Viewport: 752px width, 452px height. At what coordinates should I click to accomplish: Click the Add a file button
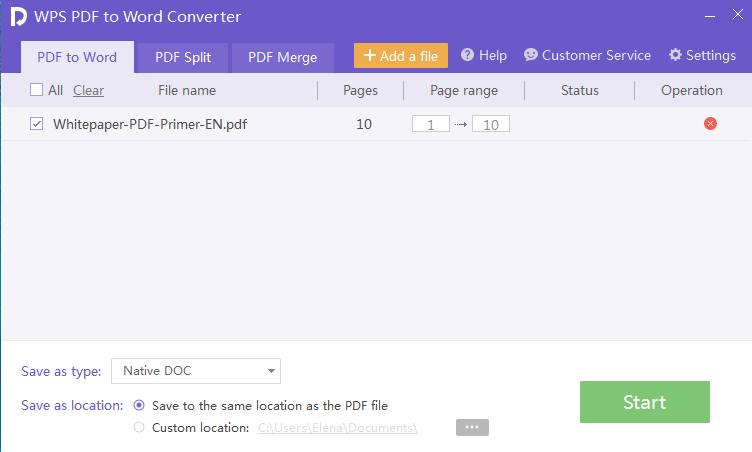coord(401,56)
